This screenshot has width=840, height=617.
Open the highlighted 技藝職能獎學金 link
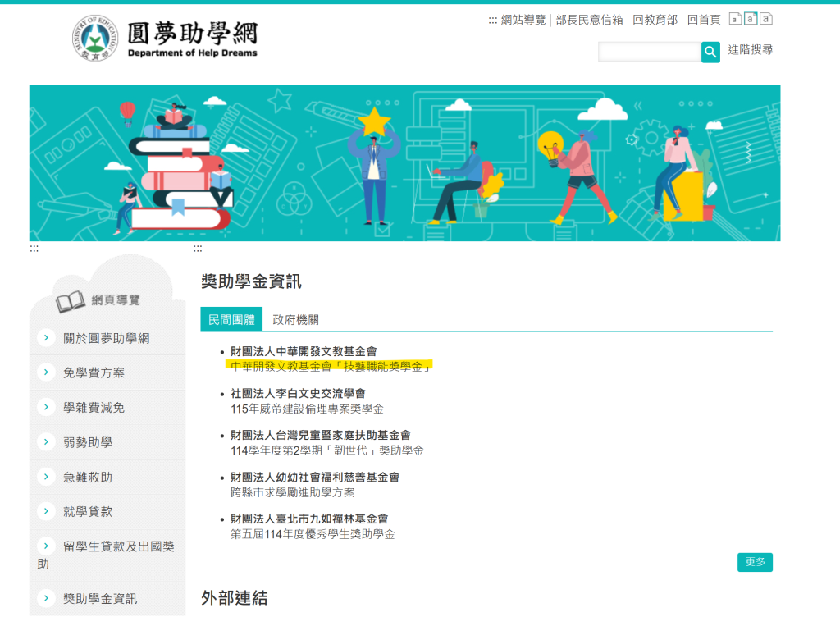pyautogui.click(x=331, y=367)
